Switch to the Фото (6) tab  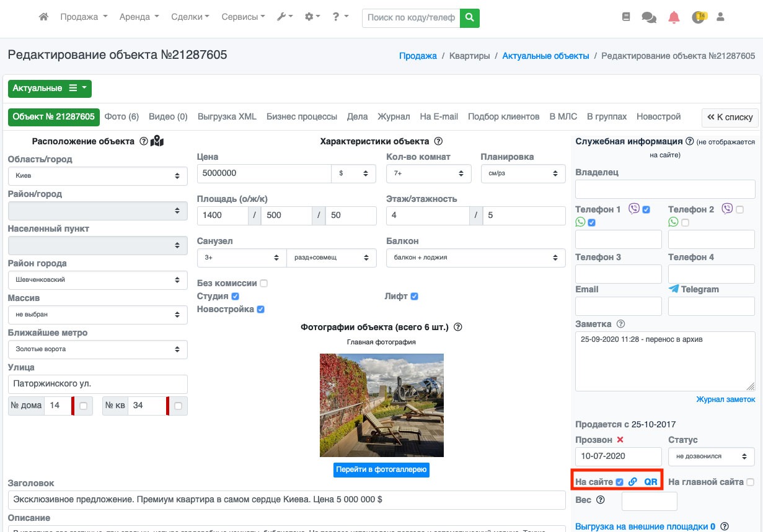(x=121, y=116)
